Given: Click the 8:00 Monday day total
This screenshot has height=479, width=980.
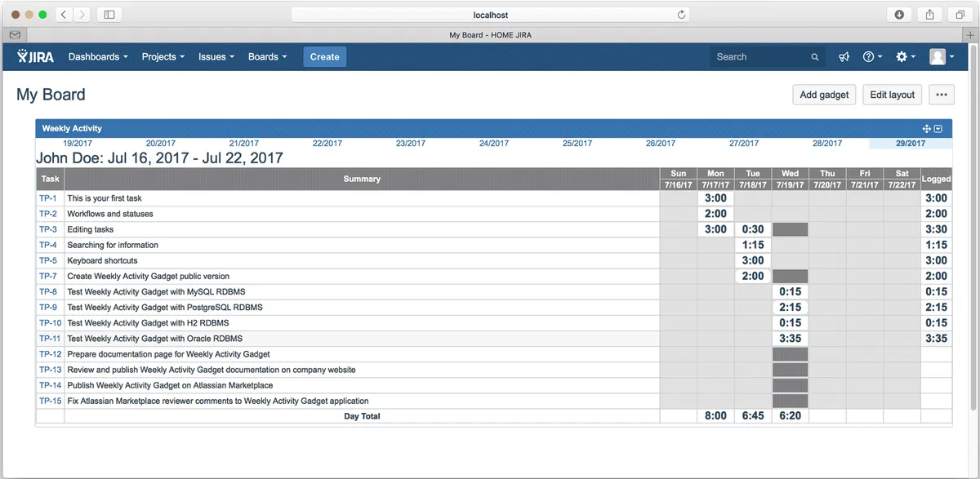Looking at the screenshot, I should 715,416.
